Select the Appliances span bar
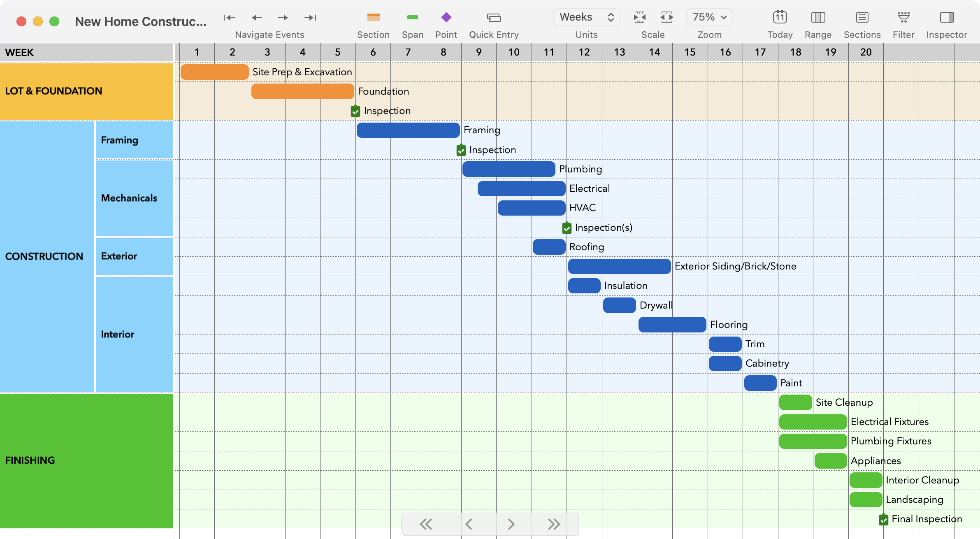The height and width of the screenshot is (539, 980). tap(831, 461)
